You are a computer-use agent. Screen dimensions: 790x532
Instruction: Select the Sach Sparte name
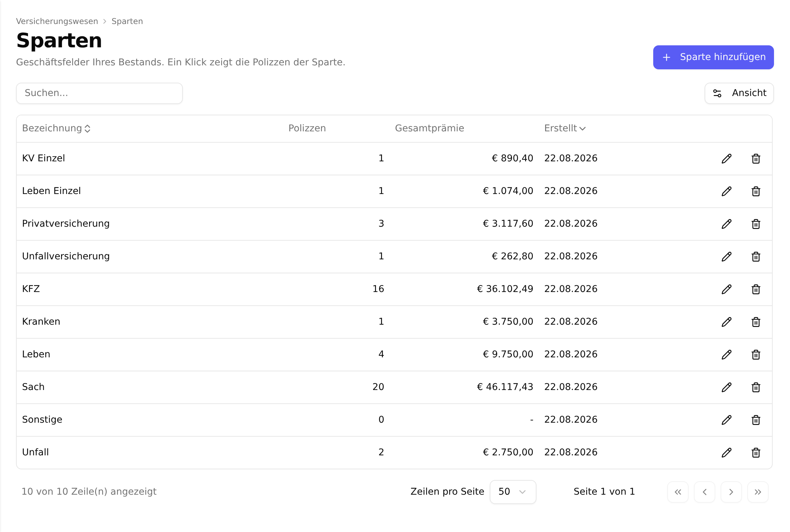coord(33,387)
